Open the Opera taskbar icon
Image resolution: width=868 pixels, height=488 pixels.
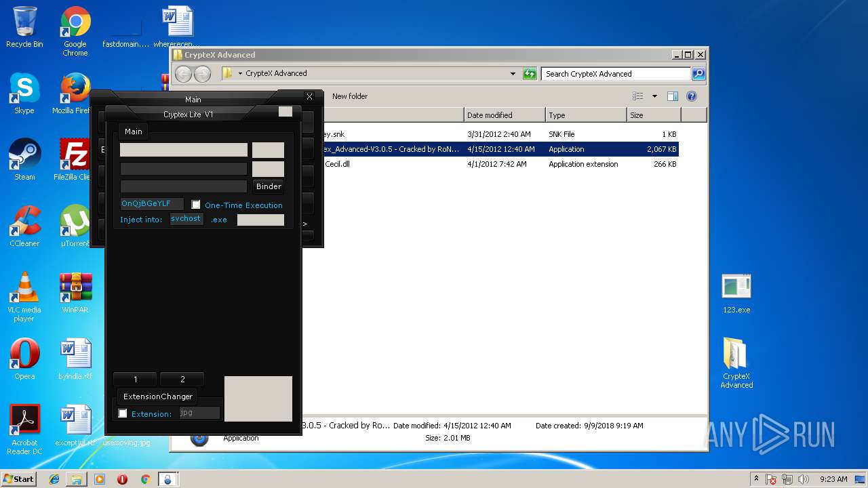(x=122, y=479)
